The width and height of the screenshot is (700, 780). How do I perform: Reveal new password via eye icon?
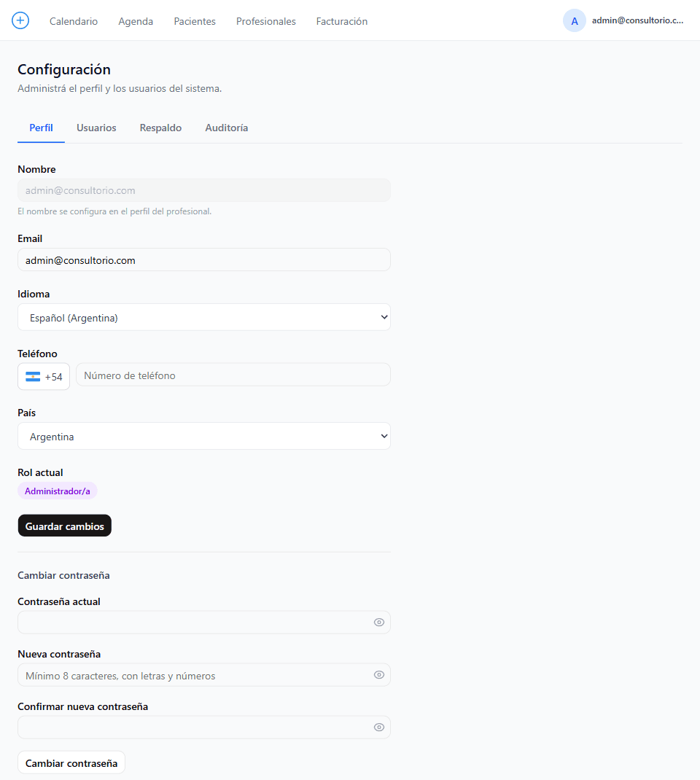[379, 675]
